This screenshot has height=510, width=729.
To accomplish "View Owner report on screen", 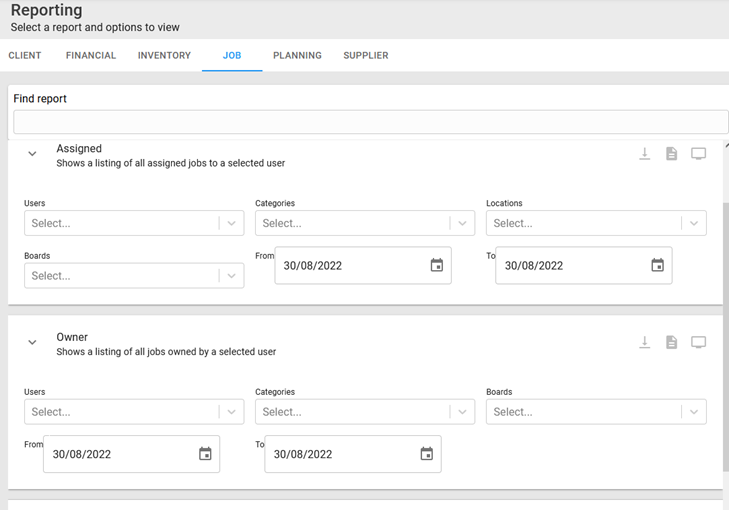I will coord(698,342).
